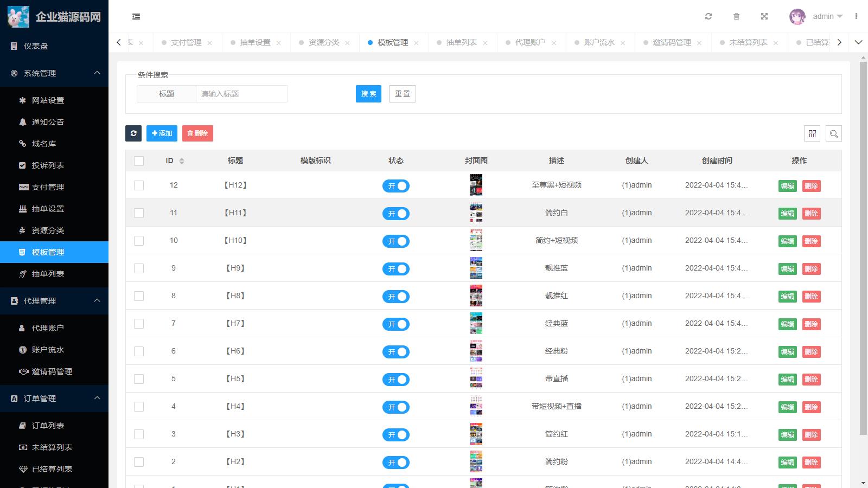Screen dimensions: 868x488
Task: Click the dark table refresh button
Action: 133,133
